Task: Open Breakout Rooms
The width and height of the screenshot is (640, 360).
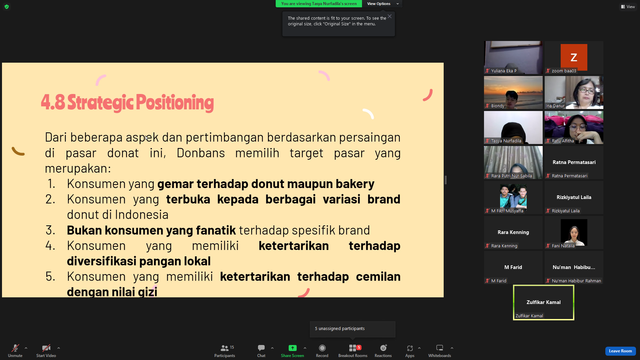Action: [x=353, y=350]
